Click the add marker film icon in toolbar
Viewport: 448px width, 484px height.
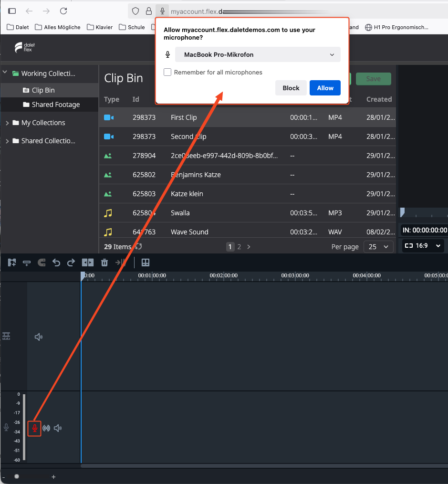pos(12,263)
